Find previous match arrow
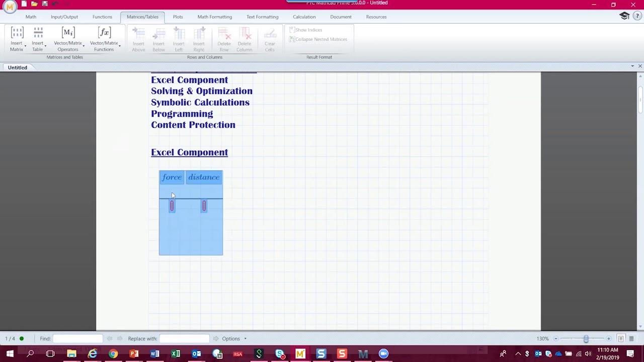This screenshot has height=362, width=644. click(110, 339)
